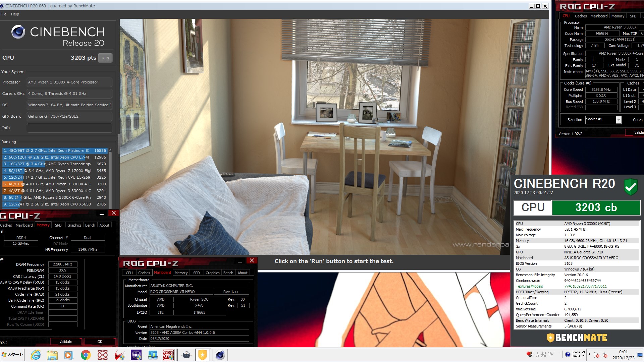This screenshot has height=362, width=644.
Task: Click the green BenchMate verification checkmark shield
Action: coord(631,187)
